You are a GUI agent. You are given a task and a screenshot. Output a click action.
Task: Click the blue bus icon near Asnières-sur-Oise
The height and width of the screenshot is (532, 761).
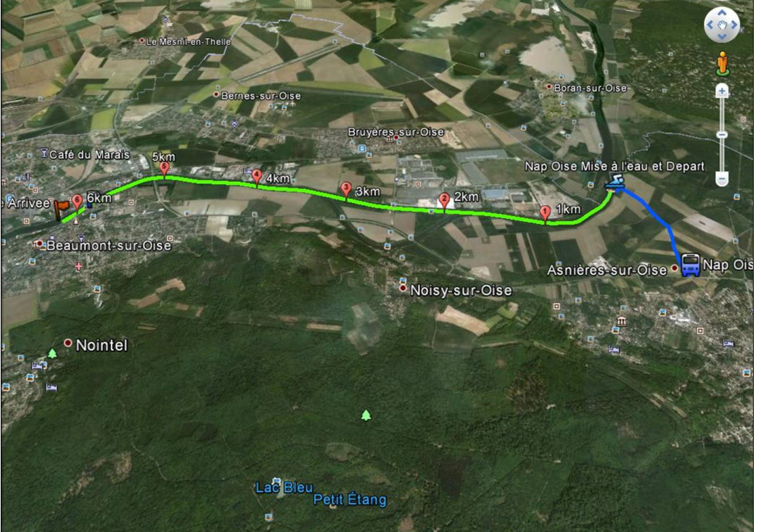(690, 265)
